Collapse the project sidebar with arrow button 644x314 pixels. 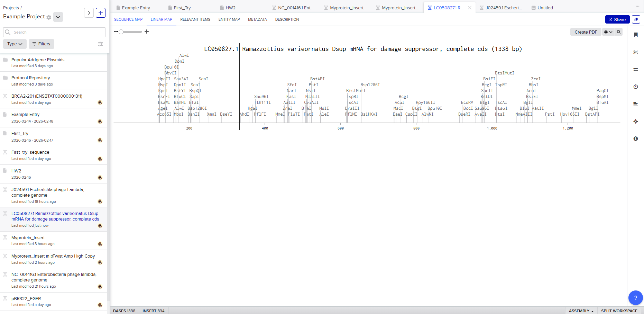(x=89, y=13)
